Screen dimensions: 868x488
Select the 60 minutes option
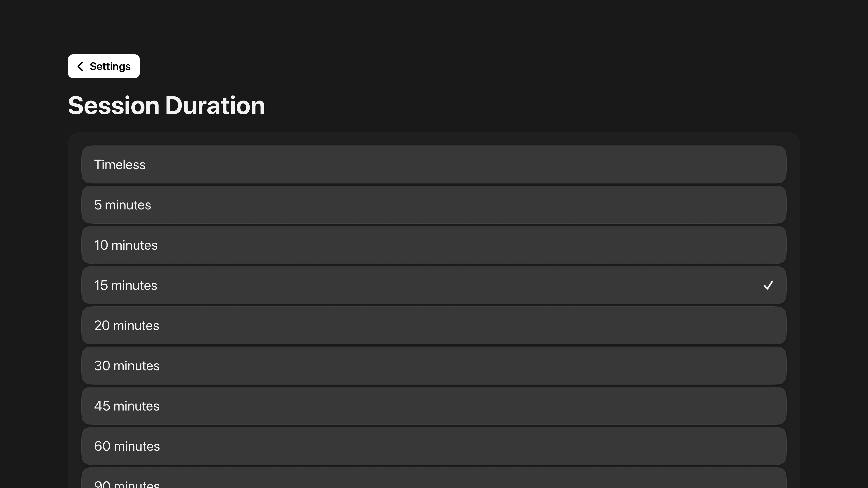coord(434,446)
